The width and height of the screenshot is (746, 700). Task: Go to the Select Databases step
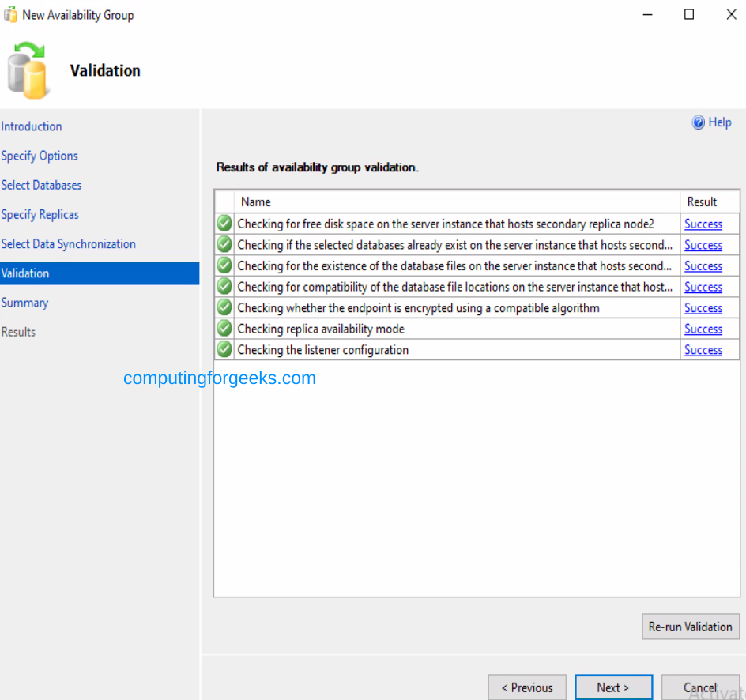(41, 185)
